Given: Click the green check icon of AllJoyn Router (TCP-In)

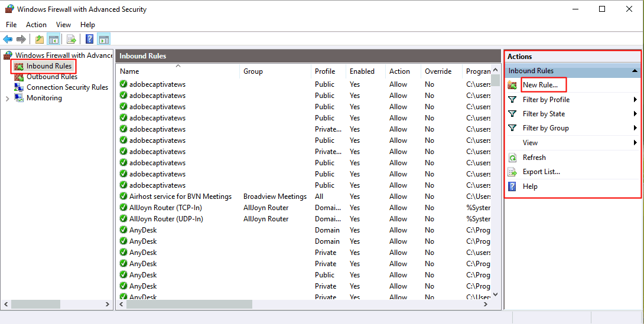Looking at the screenshot, I should click(x=123, y=208).
